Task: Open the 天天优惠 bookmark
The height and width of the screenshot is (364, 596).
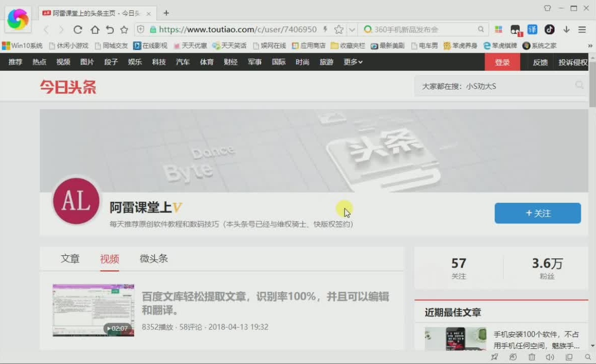Action: [x=190, y=45]
